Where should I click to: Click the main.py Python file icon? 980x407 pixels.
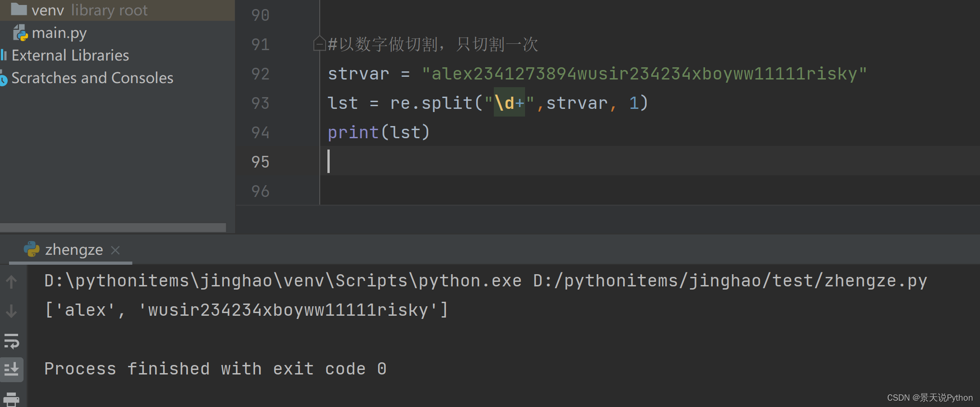click(20, 33)
